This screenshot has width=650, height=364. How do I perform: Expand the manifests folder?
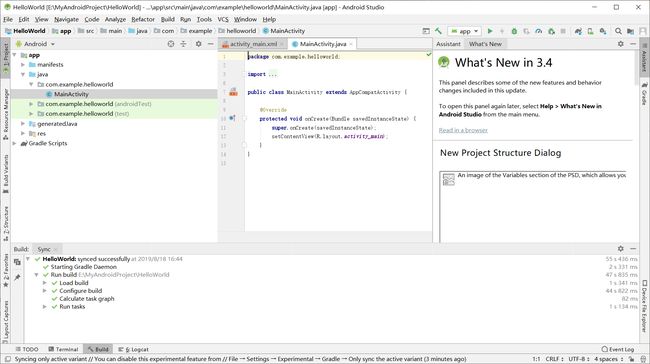(x=23, y=65)
